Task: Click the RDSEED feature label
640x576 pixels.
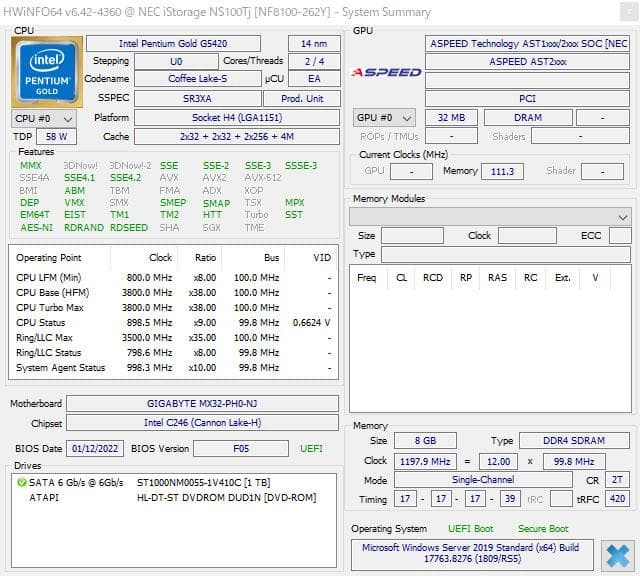Action: coord(129,227)
